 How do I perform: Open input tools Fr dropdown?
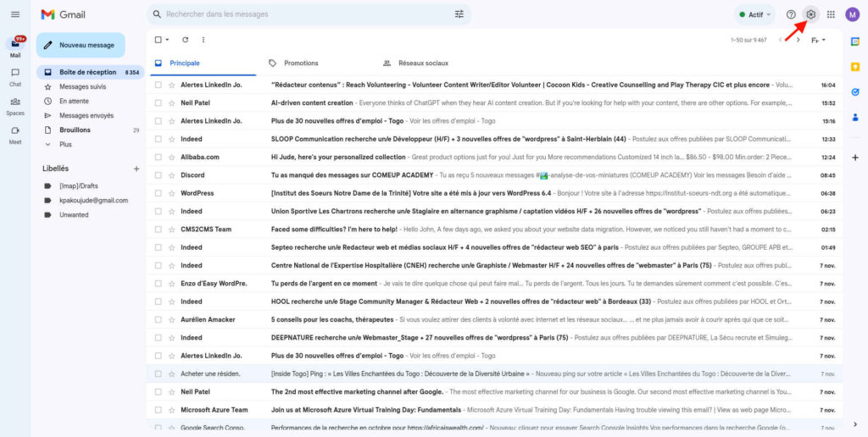coord(818,40)
